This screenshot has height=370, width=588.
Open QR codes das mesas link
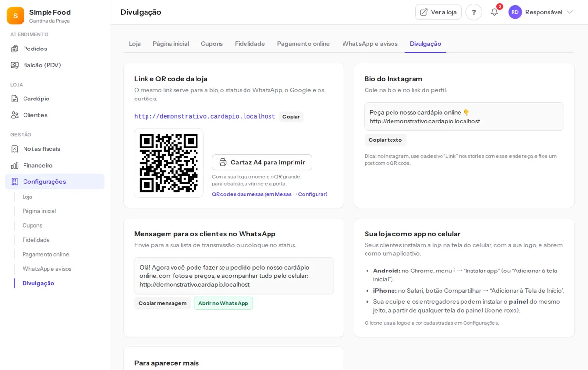269,194
